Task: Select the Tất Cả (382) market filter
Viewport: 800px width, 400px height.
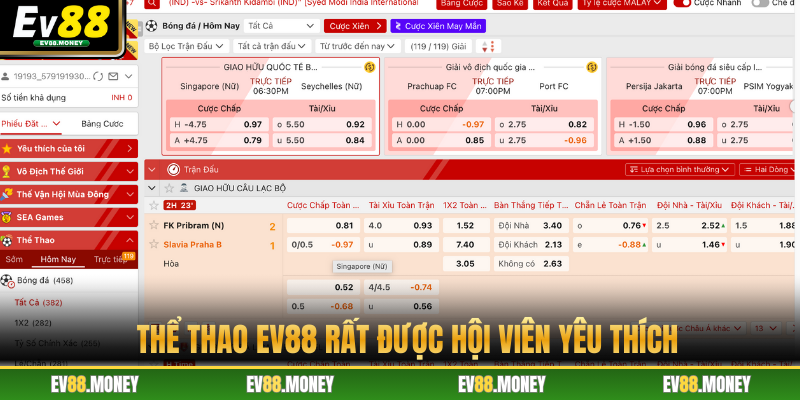Action: (38, 303)
